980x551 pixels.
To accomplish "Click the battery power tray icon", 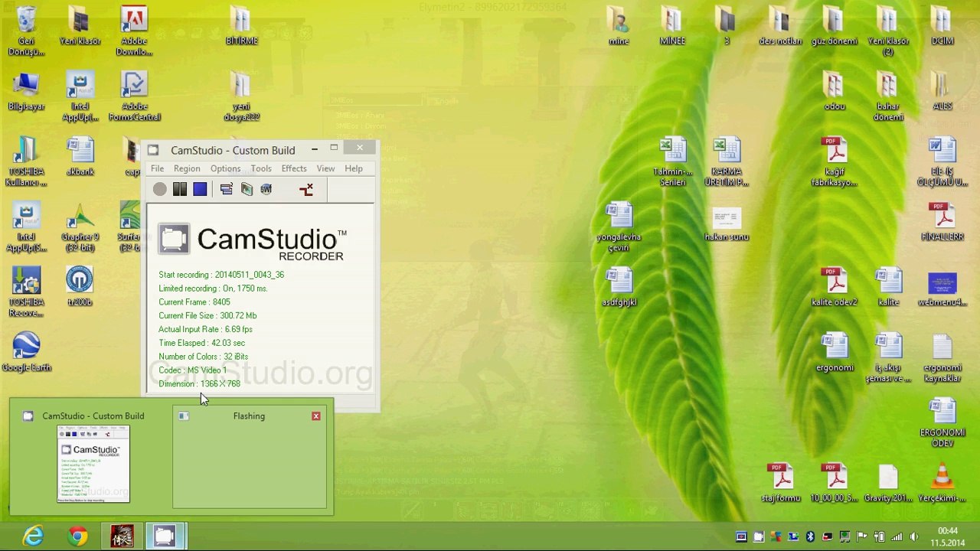I will (879, 536).
